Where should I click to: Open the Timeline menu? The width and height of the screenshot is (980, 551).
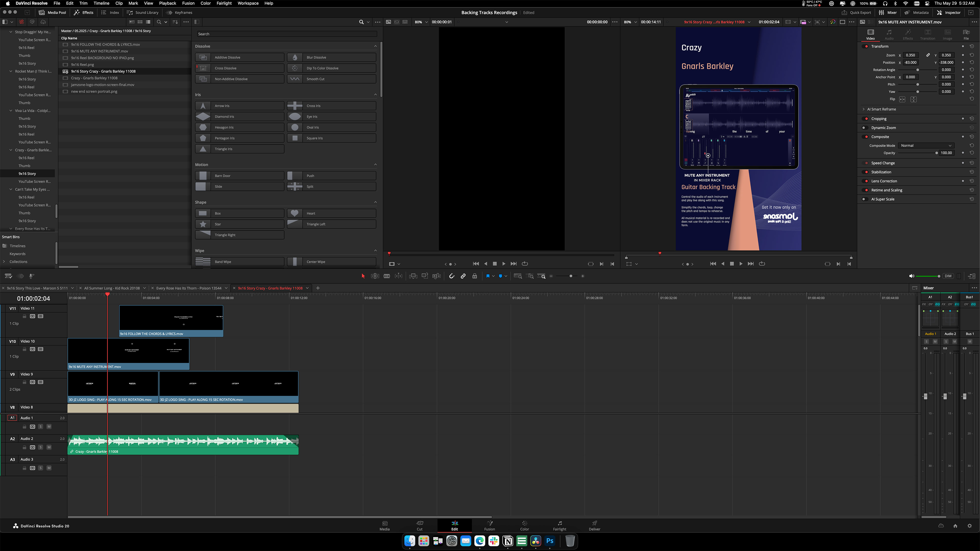click(101, 3)
